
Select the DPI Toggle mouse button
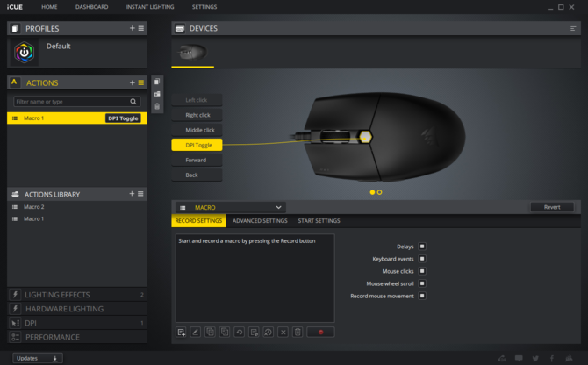[x=197, y=145]
